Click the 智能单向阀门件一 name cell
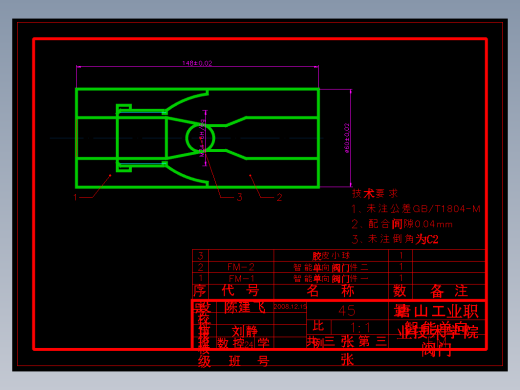The height and width of the screenshot is (390, 520). 331,279
